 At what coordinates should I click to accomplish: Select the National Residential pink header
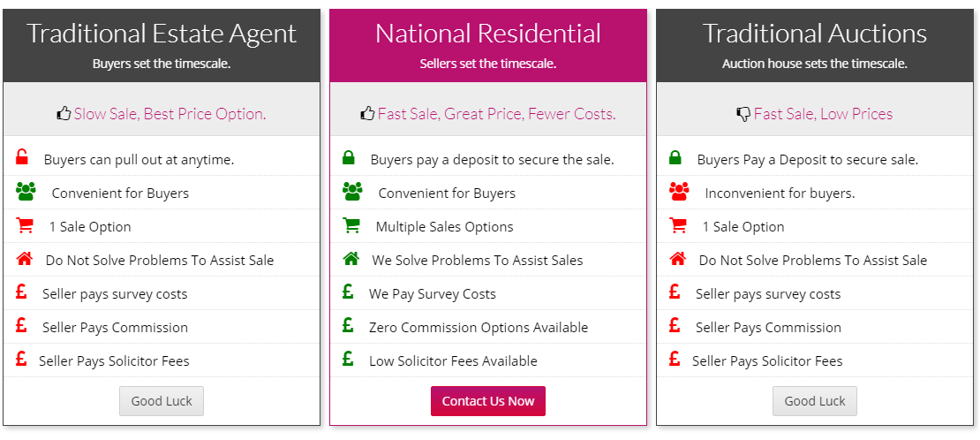[x=488, y=46]
